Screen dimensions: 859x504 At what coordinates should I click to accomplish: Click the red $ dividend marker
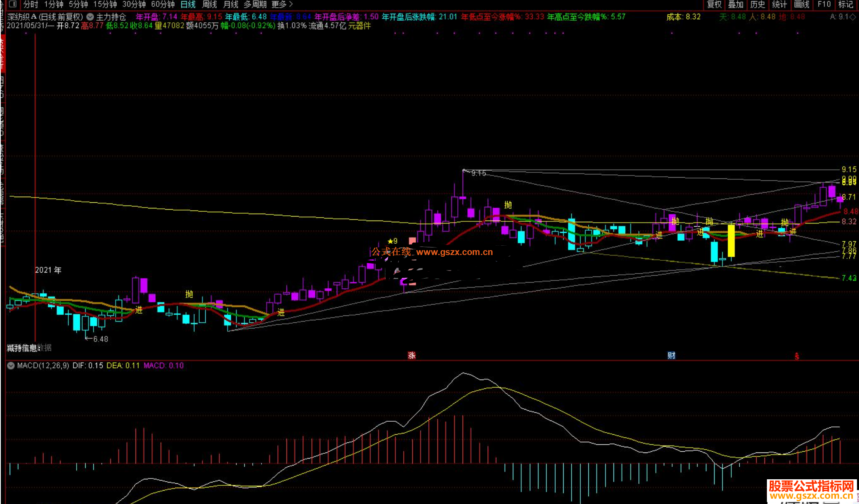pyautogui.click(x=797, y=356)
